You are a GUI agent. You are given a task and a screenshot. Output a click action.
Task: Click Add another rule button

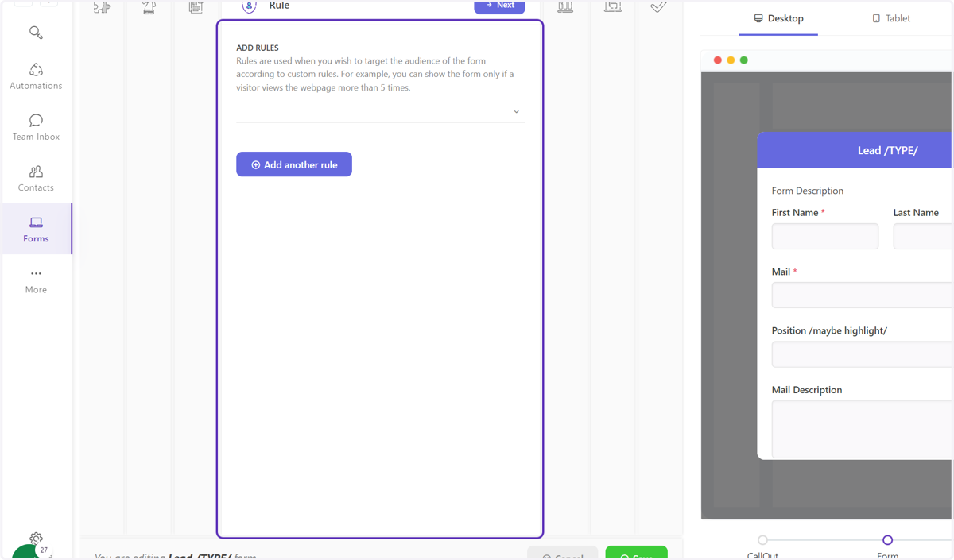tap(294, 164)
